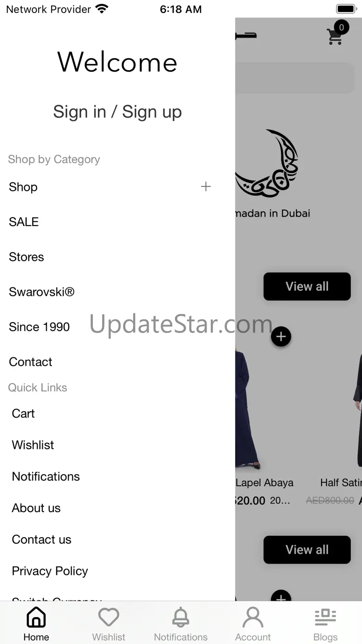Open the Privacy Policy link

(50, 571)
